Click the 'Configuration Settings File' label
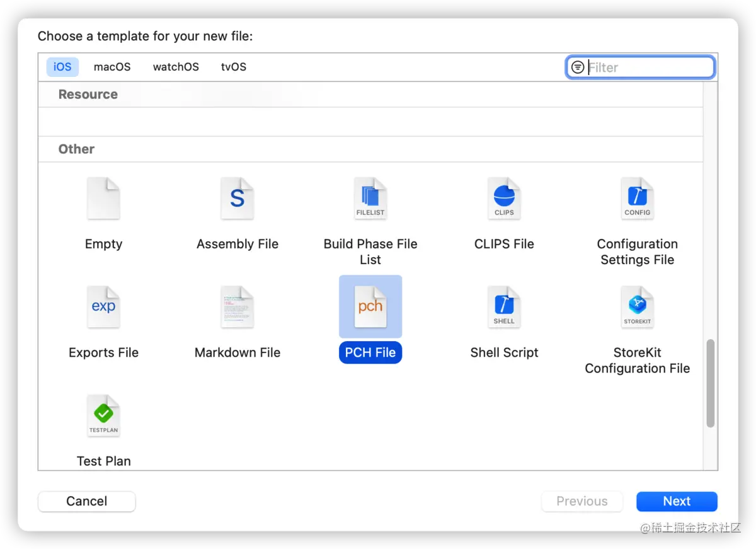This screenshot has width=756, height=549. tap(638, 251)
